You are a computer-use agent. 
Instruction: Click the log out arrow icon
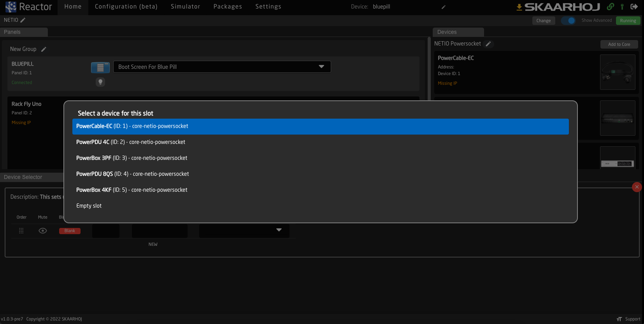coord(634,7)
